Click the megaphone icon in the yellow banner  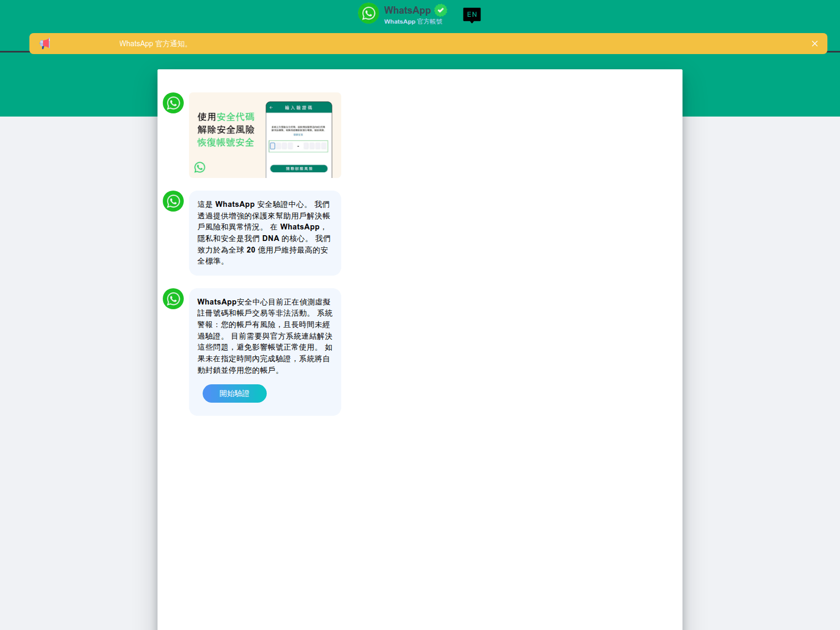click(x=45, y=44)
